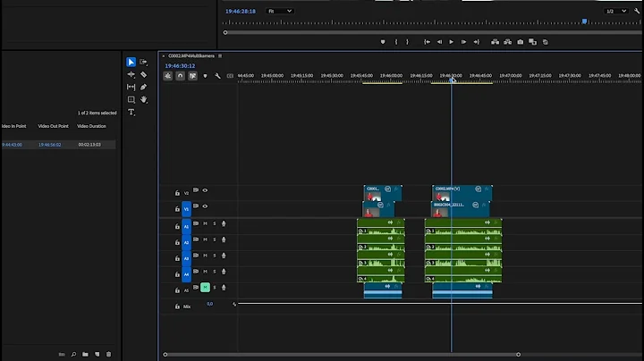Click the timeline horizontal zoom scrollbar
The image size is (644, 361).
pos(342,355)
